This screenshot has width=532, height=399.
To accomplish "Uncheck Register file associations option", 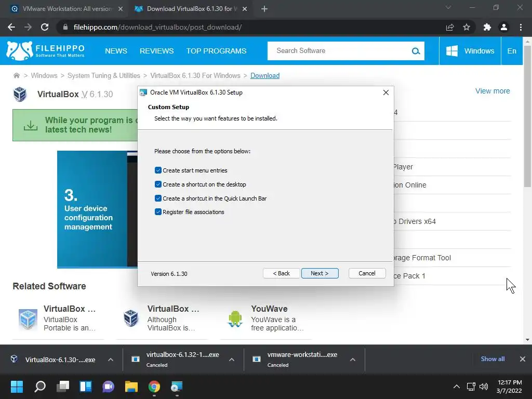I will tap(158, 212).
